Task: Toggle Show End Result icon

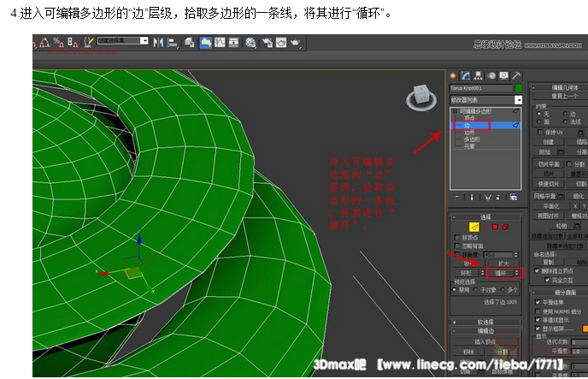Action: [472, 197]
